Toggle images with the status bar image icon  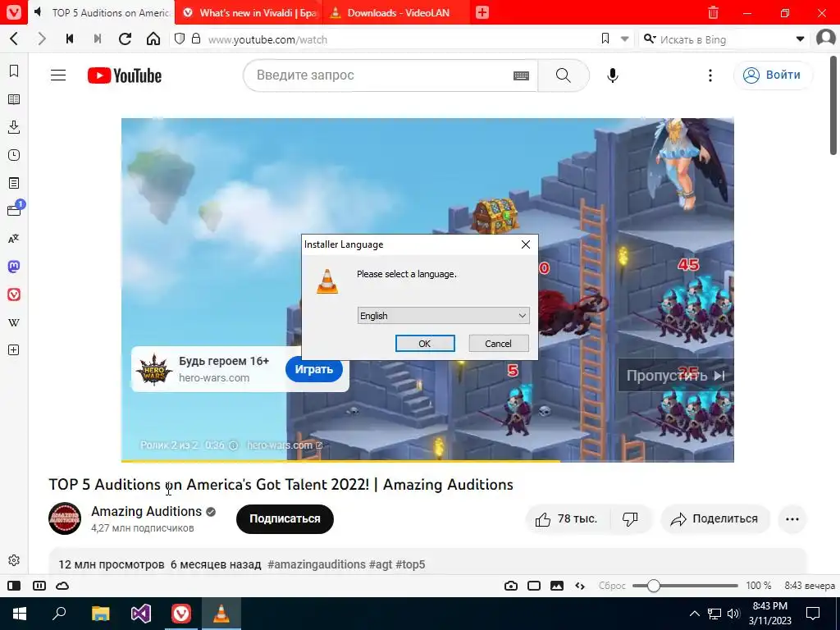click(557, 586)
